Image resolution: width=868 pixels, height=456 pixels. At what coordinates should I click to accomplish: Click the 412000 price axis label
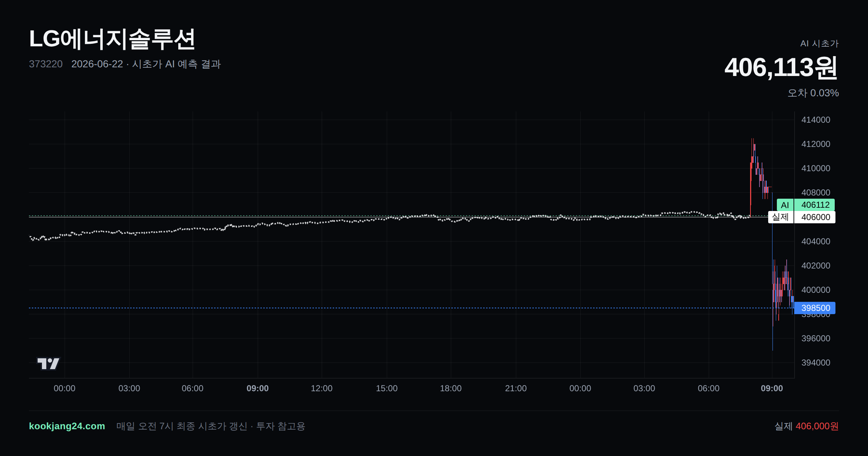click(816, 144)
